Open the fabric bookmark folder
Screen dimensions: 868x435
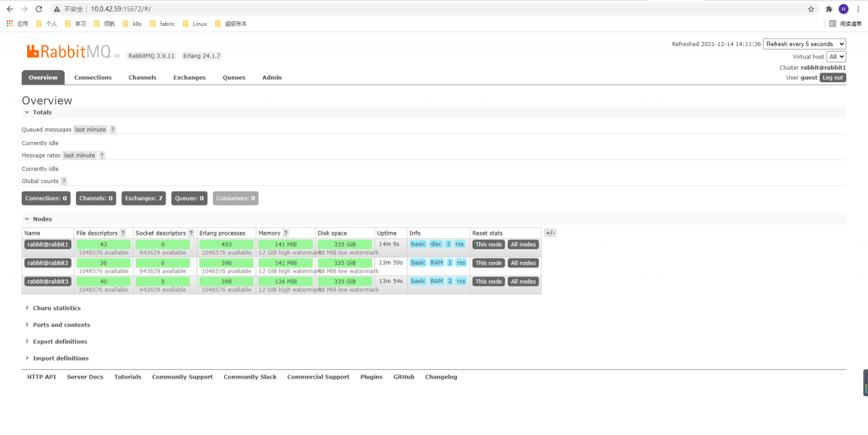point(161,24)
